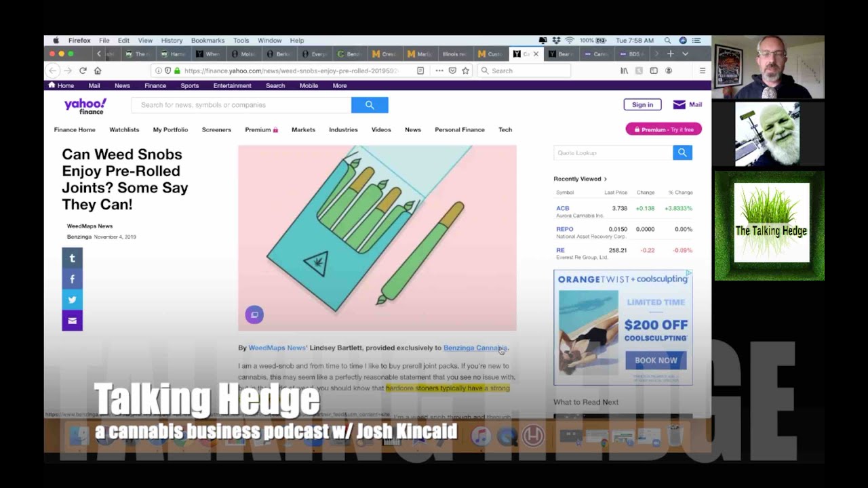The image size is (868, 488).
Task: Open the Bookmarks menu
Action: [x=208, y=41]
